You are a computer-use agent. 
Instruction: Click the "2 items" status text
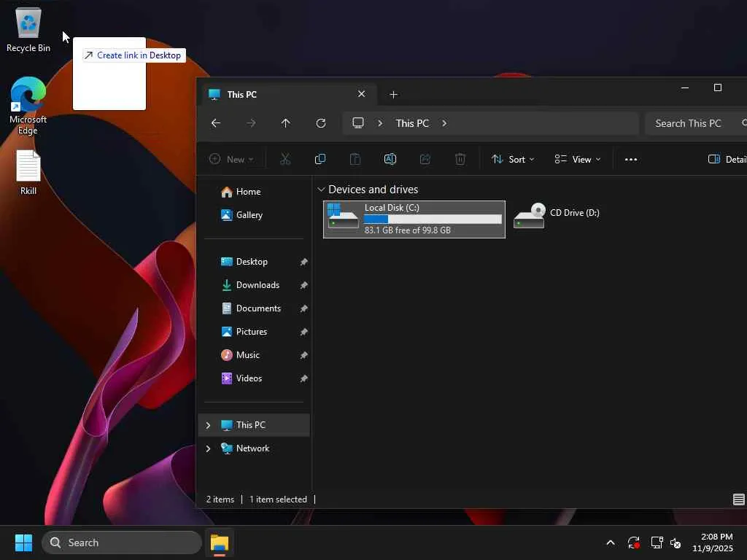pyautogui.click(x=220, y=499)
